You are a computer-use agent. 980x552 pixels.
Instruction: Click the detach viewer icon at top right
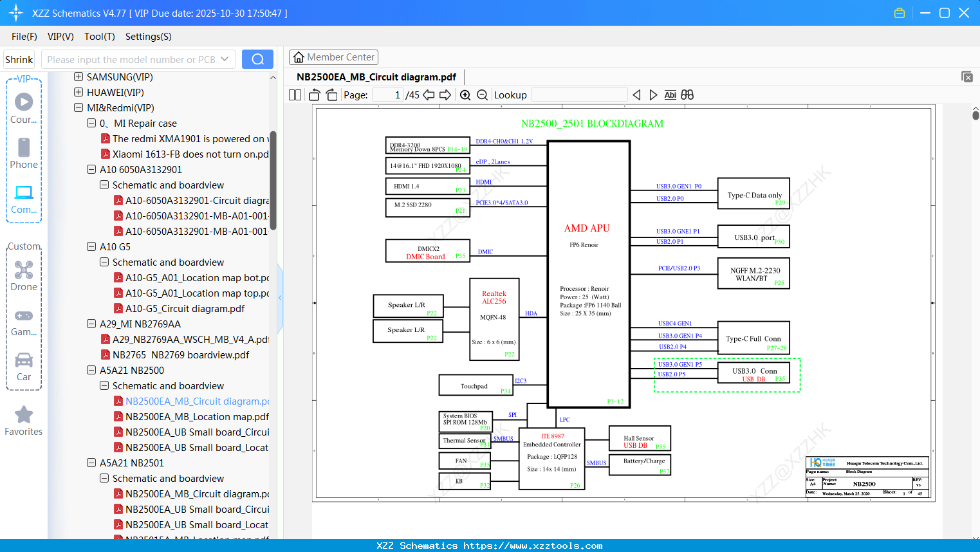[x=966, y=77]
